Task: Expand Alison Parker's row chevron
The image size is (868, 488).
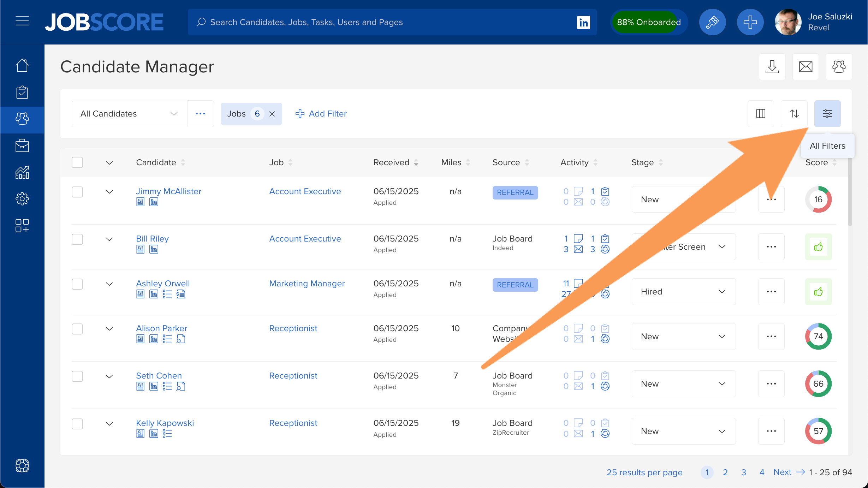Action: pyautogui.click(x=109, y=329)
